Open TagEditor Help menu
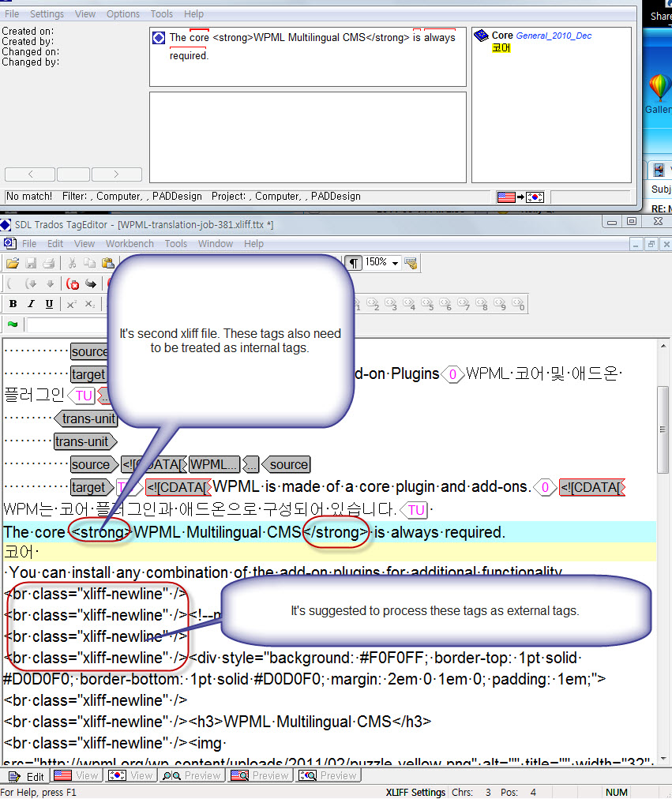Image resolution: width=672 pixels, height=799 pixels. 253,244
